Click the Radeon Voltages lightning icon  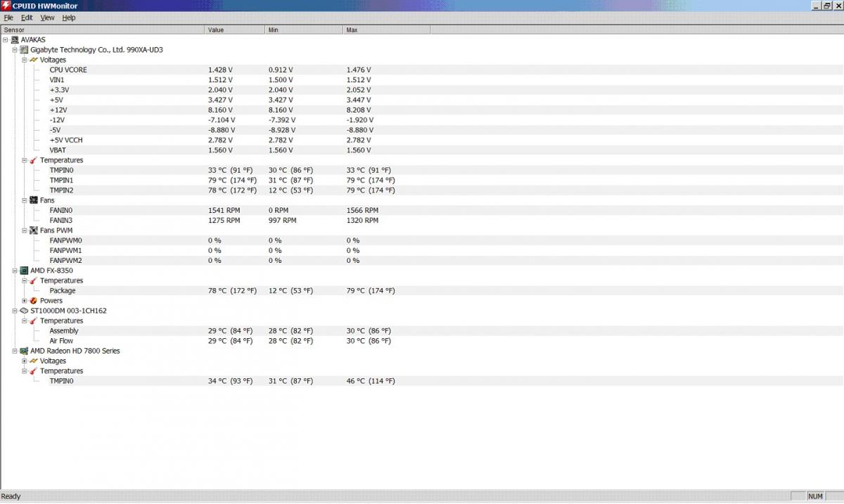[33, 361]
